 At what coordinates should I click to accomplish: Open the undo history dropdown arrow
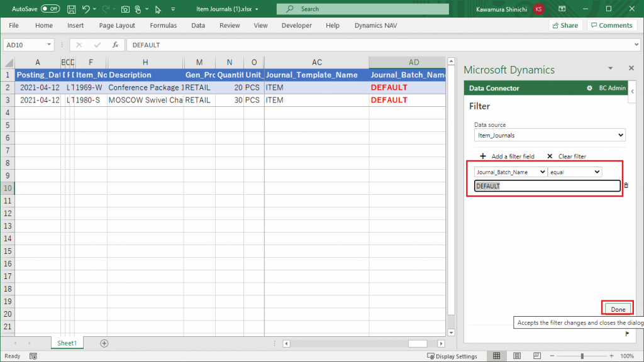click(94, 9)
